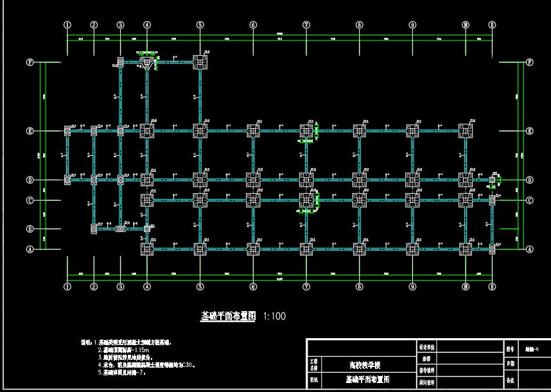Image resolution: width=551 pixels, height=392 pixels.
Task: Select the 顾问教师 label cell
Action: (426, 382)
